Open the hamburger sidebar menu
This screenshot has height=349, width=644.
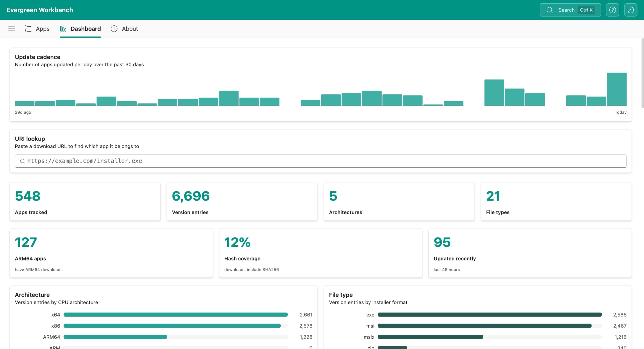tap(11, 28)
